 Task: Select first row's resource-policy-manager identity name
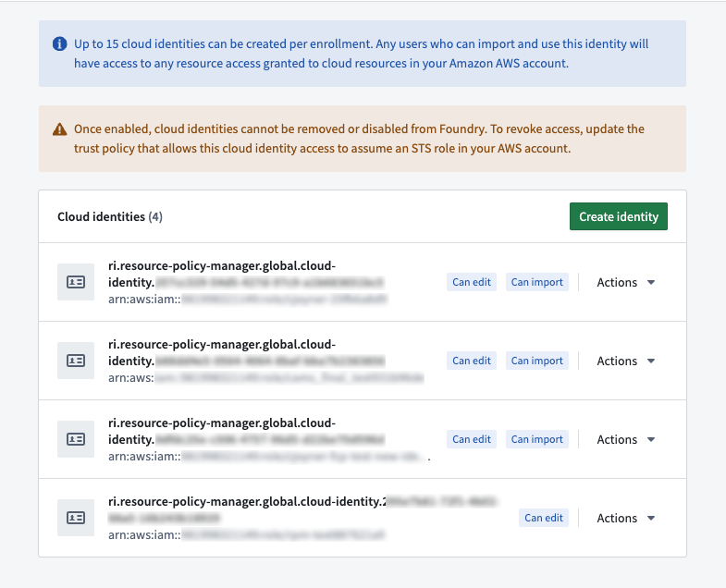click(246, 274)
